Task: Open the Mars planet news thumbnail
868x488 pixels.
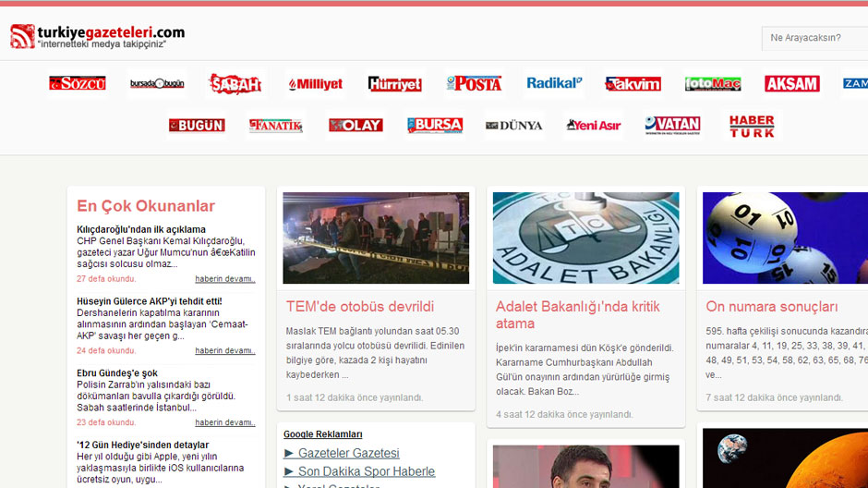Action: 785,458
